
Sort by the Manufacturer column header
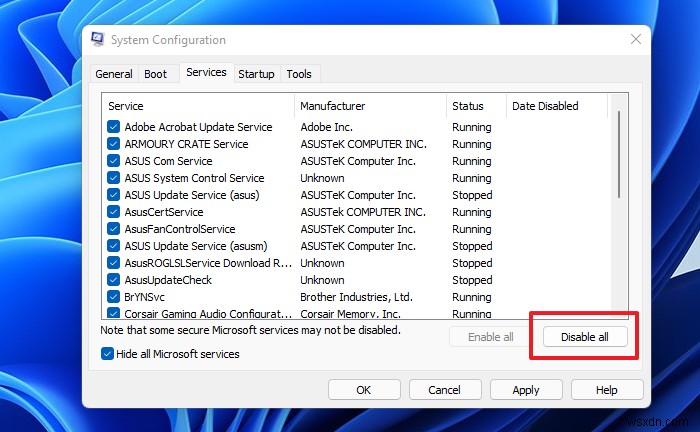tap(371, 106)
